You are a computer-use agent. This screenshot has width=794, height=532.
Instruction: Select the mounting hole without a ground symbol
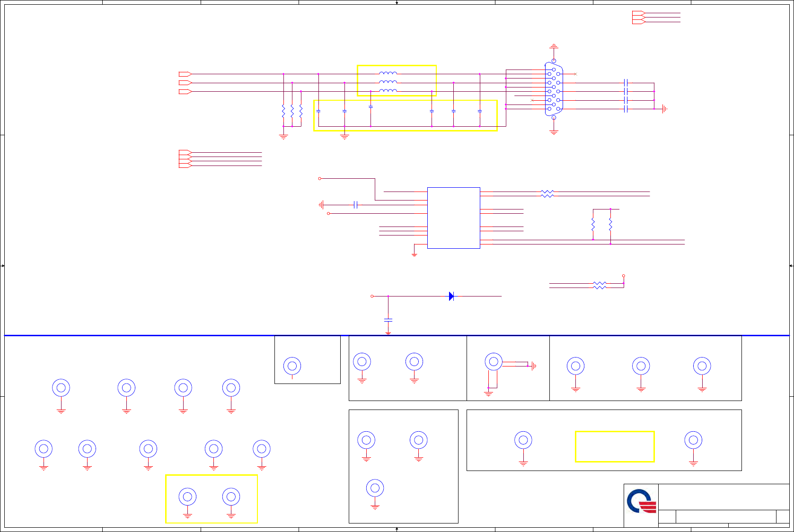pyautogui.click(x=292, y=366)
